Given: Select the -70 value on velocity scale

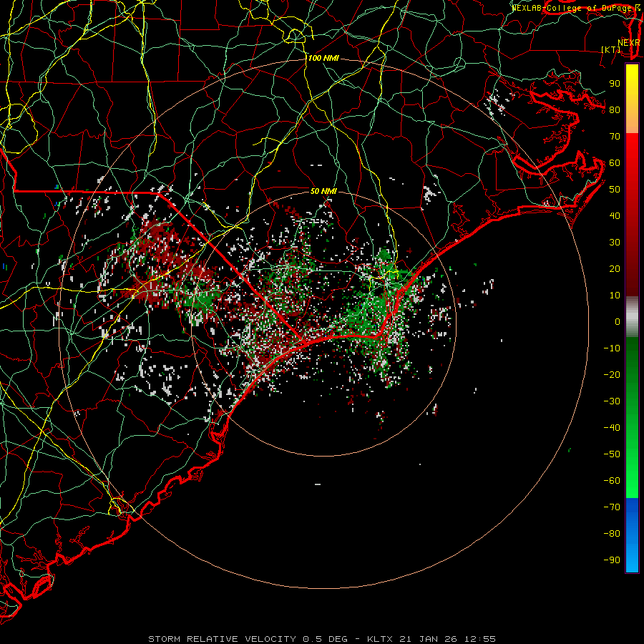Looking at the screenshot, I should pos(612,507).
